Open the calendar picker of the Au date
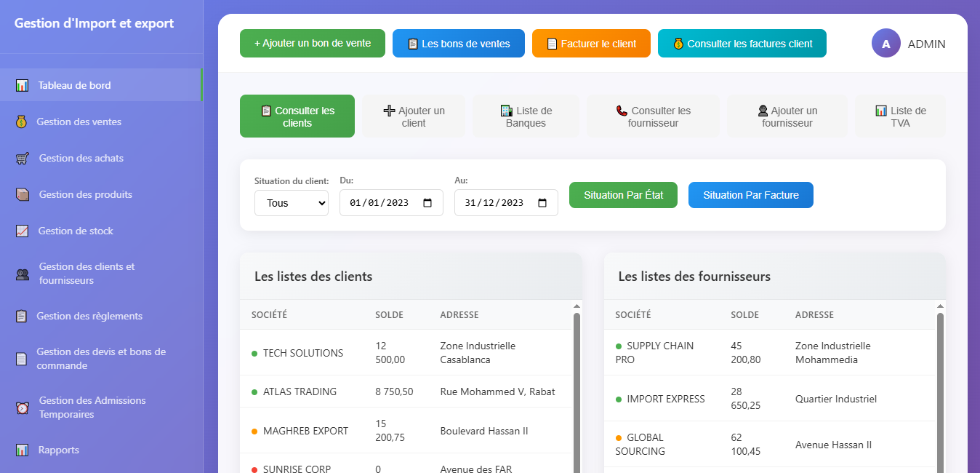The width and height of the screenshot is (980, 473). click(542, 203)
